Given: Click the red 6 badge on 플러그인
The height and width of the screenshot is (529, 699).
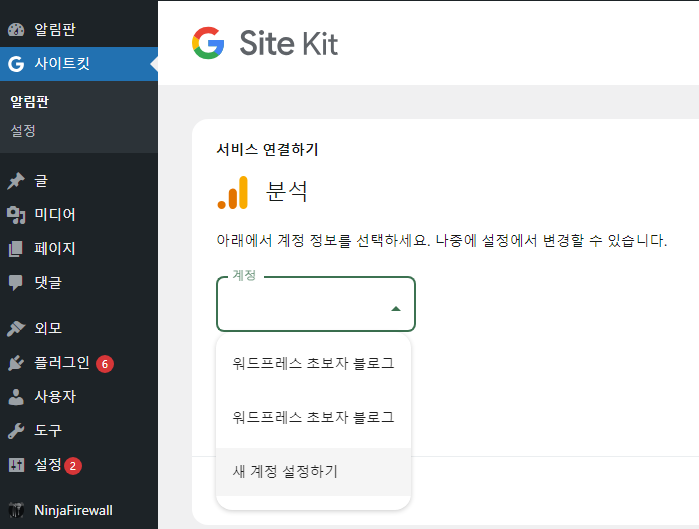Looking at the screenshot, I should pyautogui.click(x=105, y=364).
